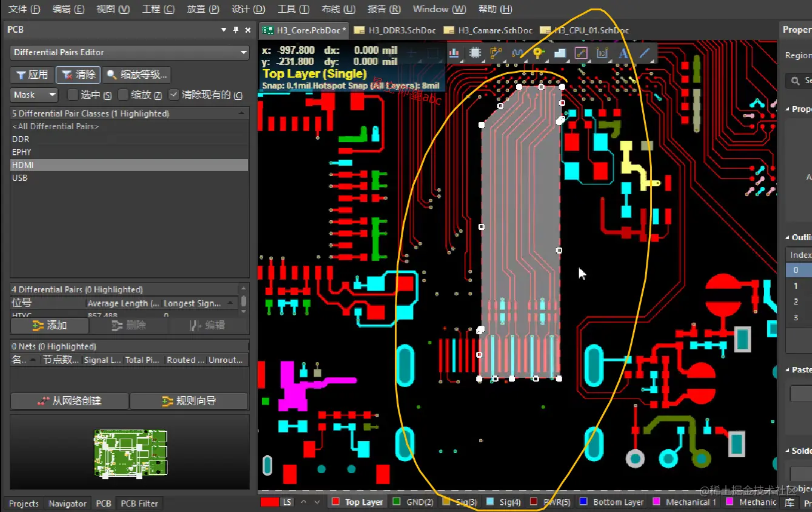Select the DDR differential pair class

[130, 139]
